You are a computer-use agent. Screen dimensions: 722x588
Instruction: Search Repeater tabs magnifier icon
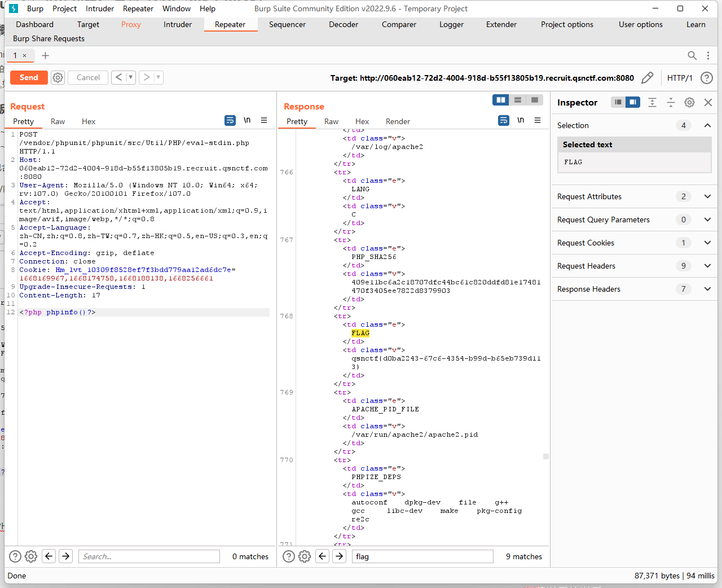[692, 55]
